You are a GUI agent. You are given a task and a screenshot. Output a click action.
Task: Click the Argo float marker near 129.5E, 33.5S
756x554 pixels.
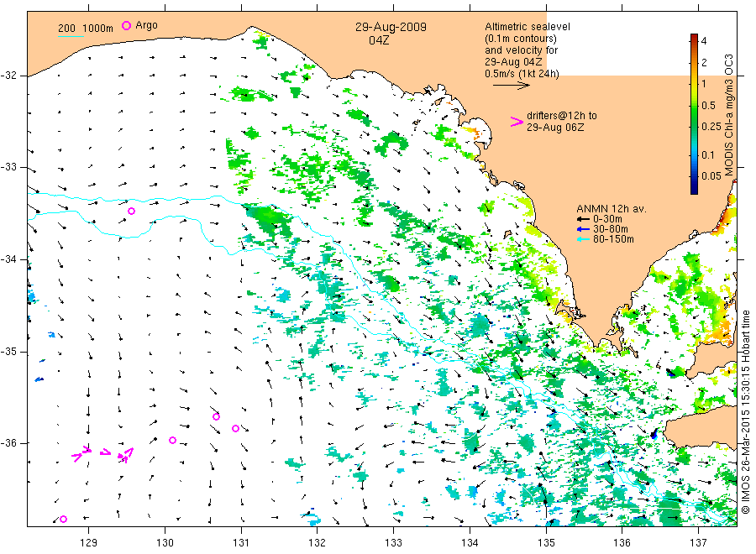(131, 211)
